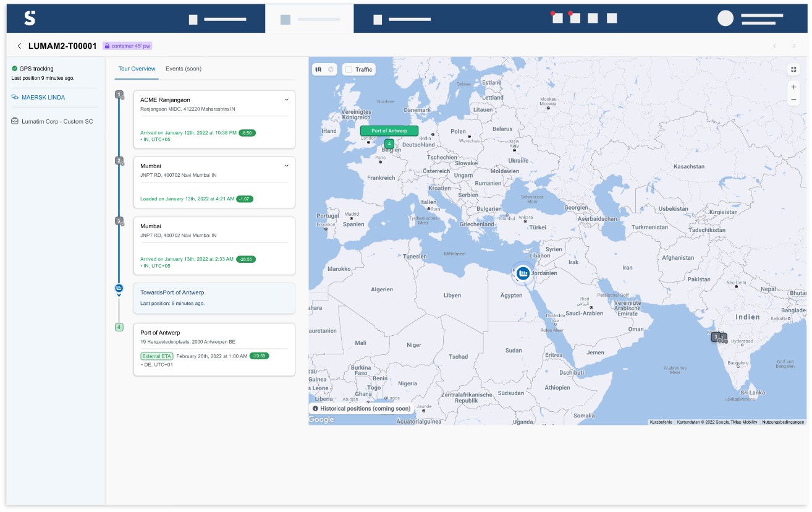Open the Port of Antwerp stop card
Image resolution: width=812 pixels, height=512 pixels.
point(214,349)
